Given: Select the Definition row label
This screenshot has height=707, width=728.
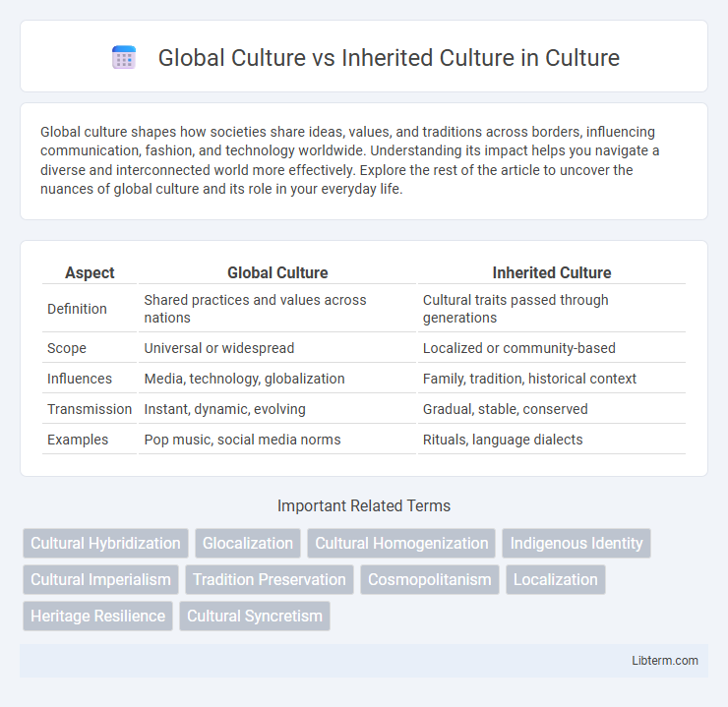Looking at the screenshot, I should point(77,309).
